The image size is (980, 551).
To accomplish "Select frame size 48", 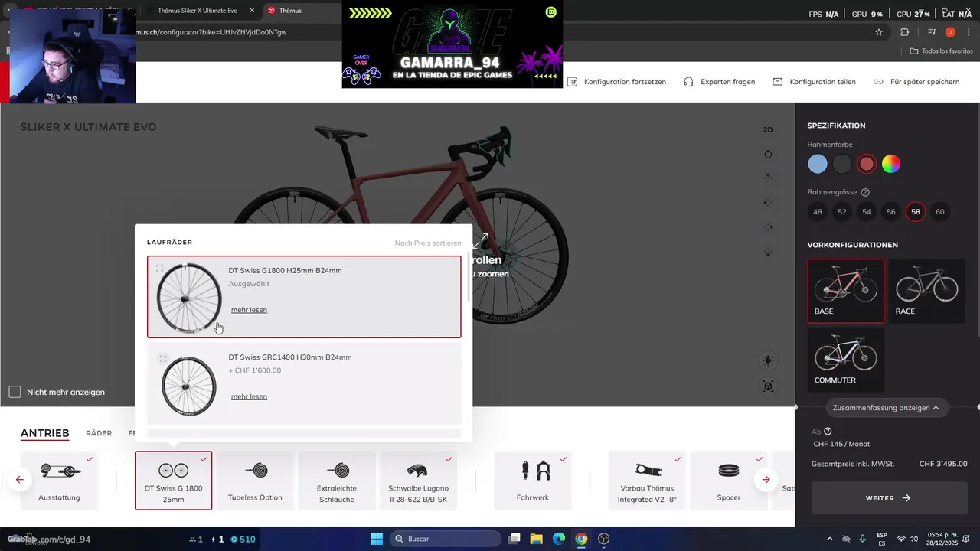I will (818, 212).
